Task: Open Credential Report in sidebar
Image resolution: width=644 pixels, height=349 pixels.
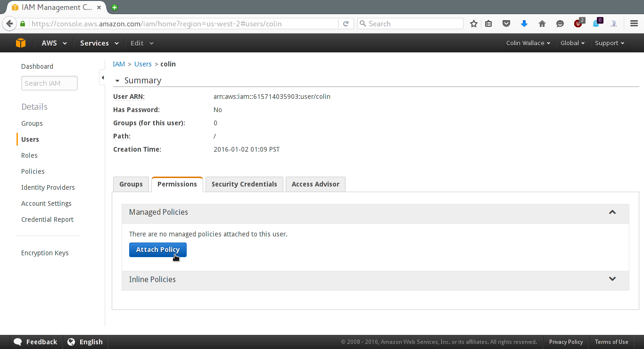Action: [x=48, y=219]
